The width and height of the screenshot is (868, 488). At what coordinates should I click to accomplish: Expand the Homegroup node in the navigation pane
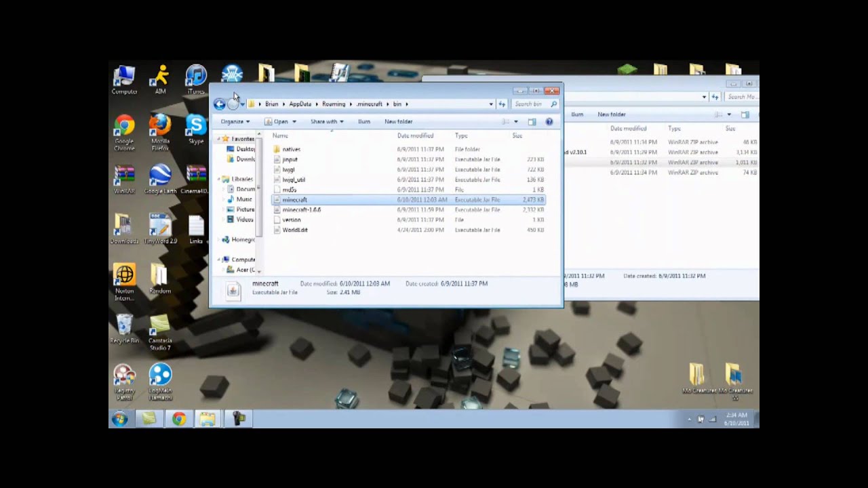click(219, 239)
